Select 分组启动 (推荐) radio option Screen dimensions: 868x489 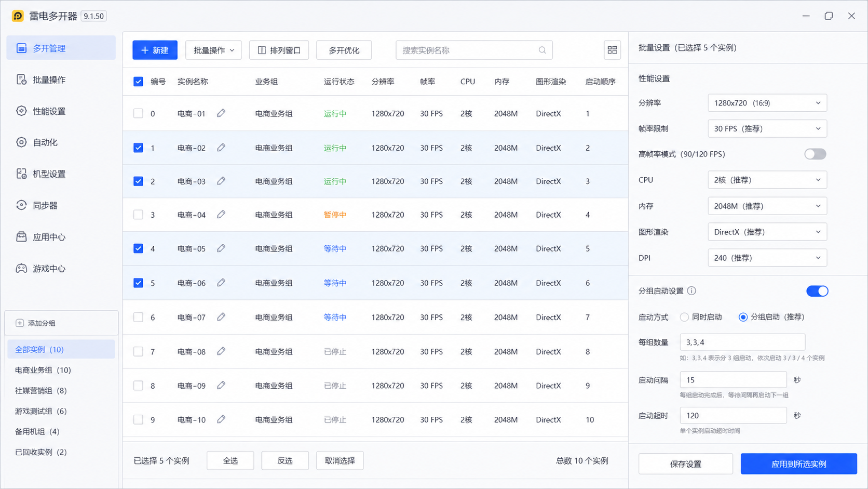[x=771, y=317]
